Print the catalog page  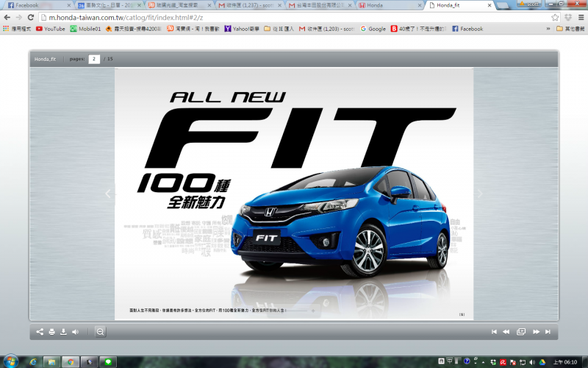point(51,332)
